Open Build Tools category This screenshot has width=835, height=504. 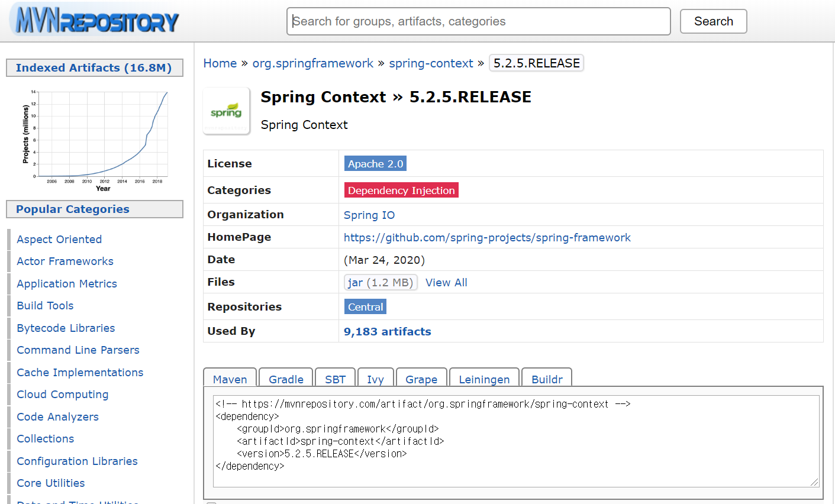coord(45,306)
